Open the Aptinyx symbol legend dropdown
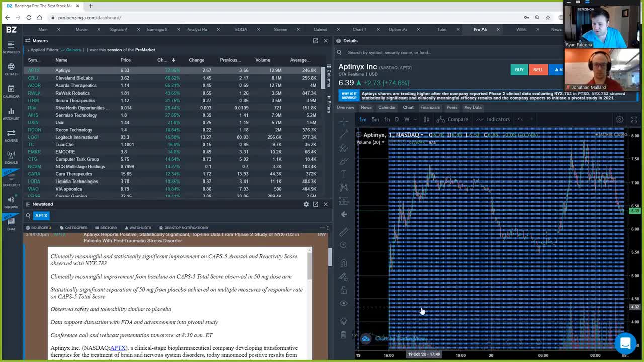This screenshot has height=362, width=644. point(421,135)
